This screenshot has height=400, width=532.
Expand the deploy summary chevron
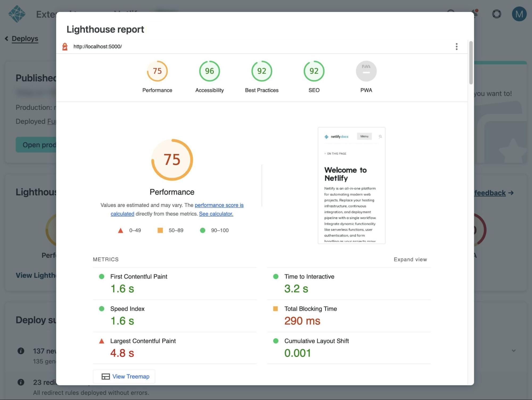point(513,351)
